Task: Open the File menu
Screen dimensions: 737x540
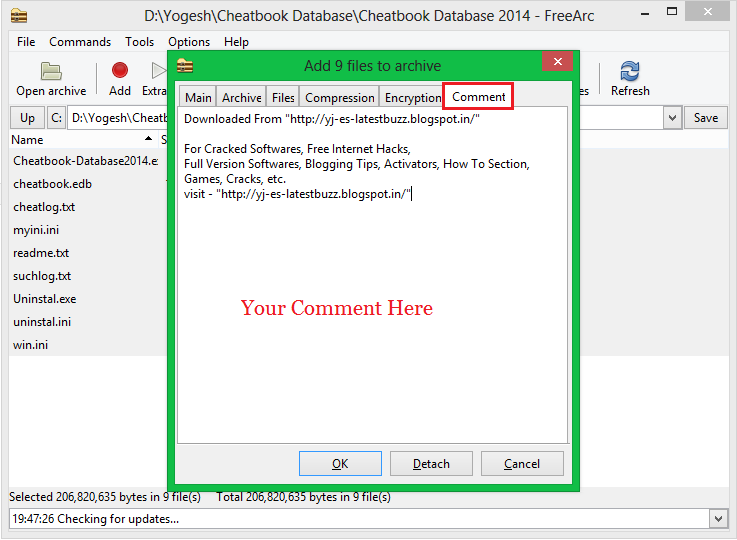Action: (x=26, y=42)
